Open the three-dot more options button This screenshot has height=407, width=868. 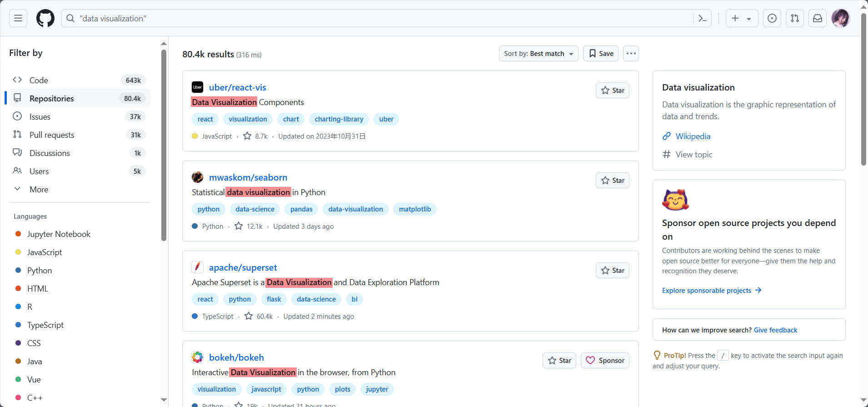tap(631, 54)
